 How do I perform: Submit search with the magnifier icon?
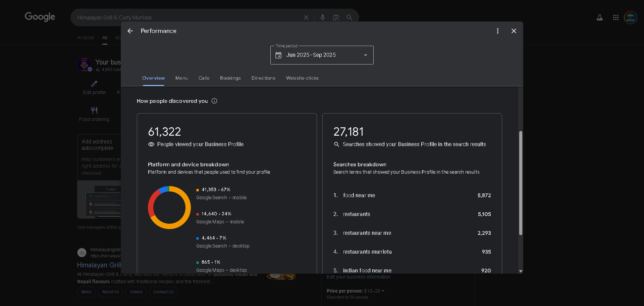point(349,17)
